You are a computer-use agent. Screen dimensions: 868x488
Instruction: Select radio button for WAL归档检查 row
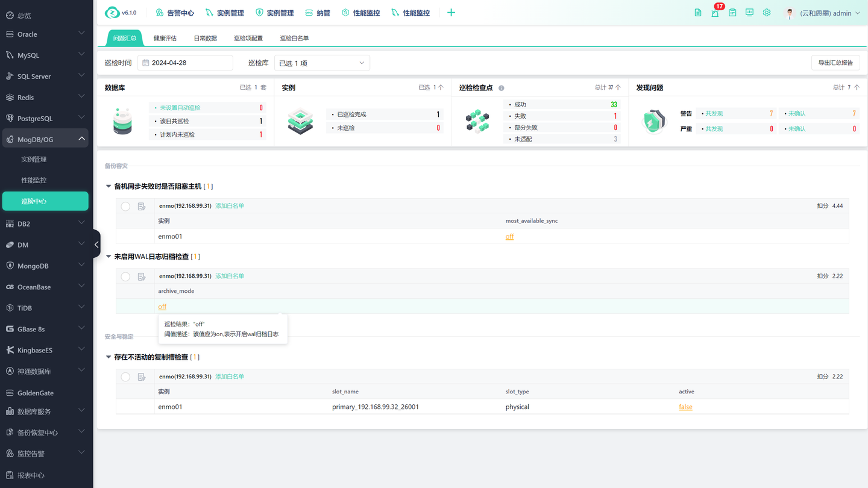(125, 277)
